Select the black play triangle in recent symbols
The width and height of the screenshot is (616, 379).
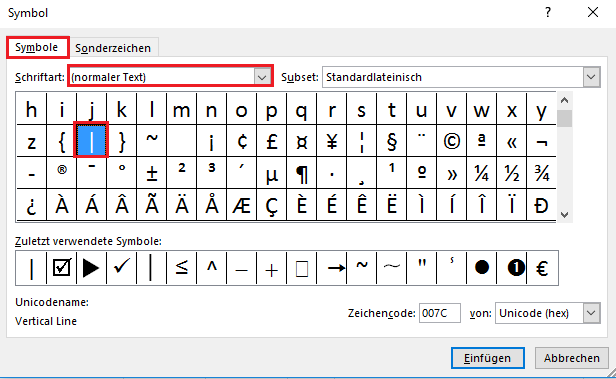91,268
